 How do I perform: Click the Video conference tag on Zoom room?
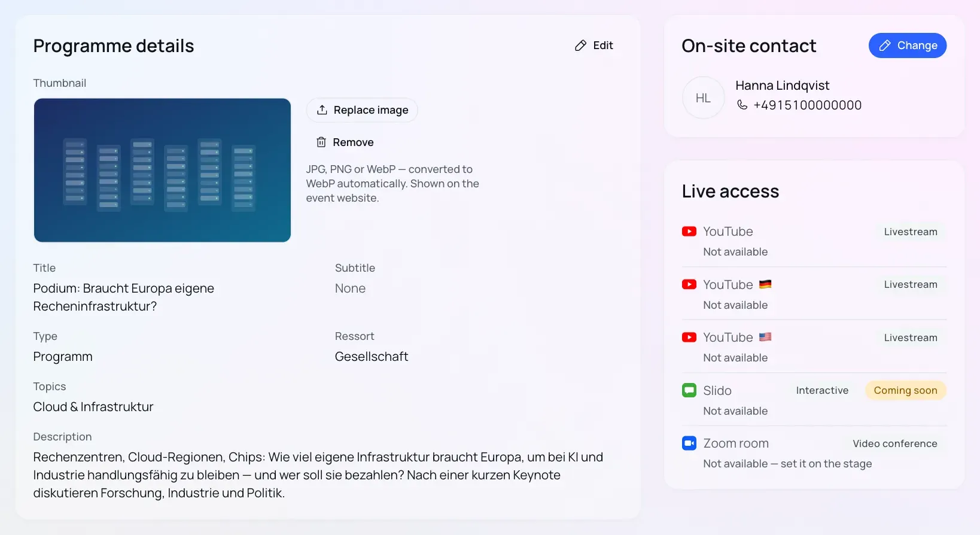point(894,443)
